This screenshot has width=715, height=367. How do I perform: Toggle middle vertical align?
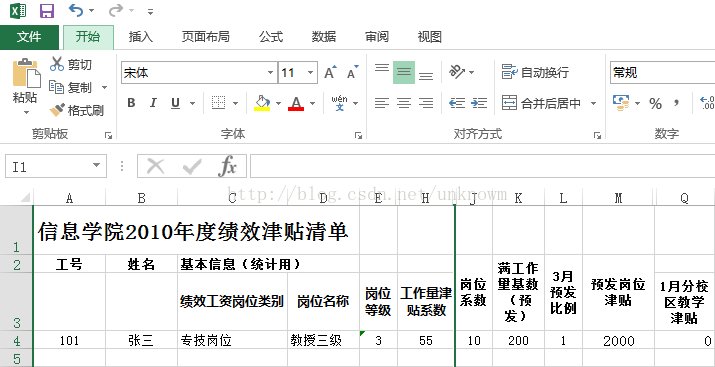pos(404,72)
